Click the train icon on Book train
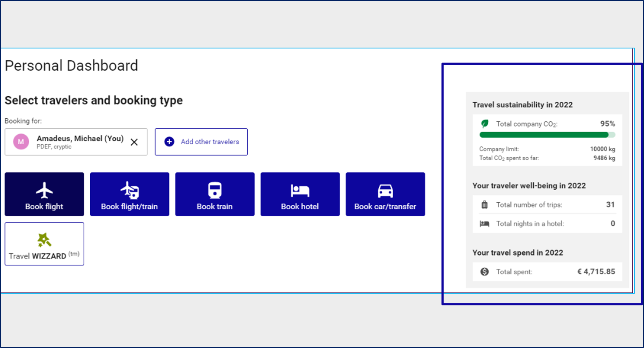644x348 pixels. point(215,190)
